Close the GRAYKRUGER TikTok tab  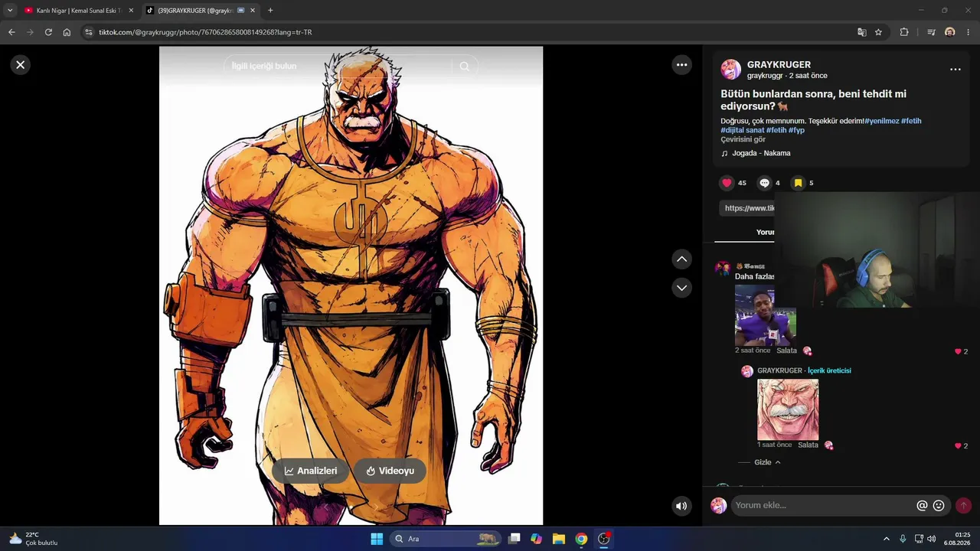click(x=253, y=11)
